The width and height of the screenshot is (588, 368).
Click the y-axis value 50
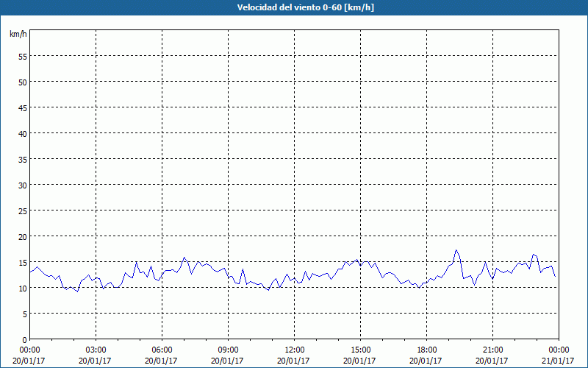pyautogui.click(x=23, y=82)
